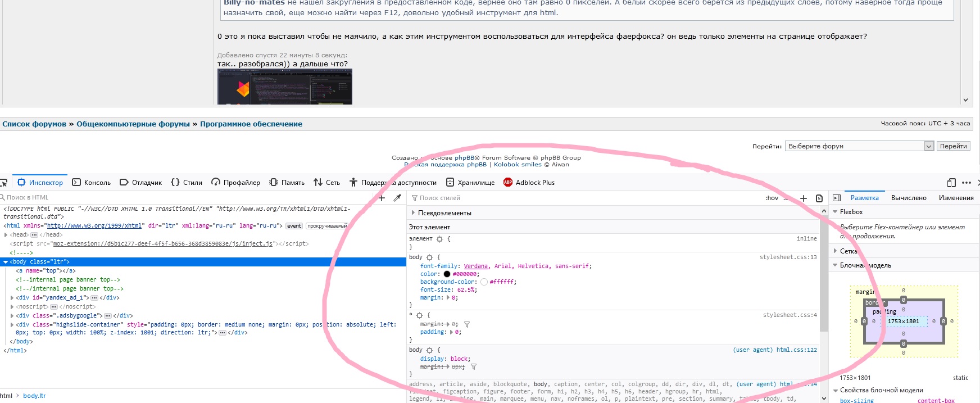Click the Profiler (Профайлер) gauge icon

[216, 182]
